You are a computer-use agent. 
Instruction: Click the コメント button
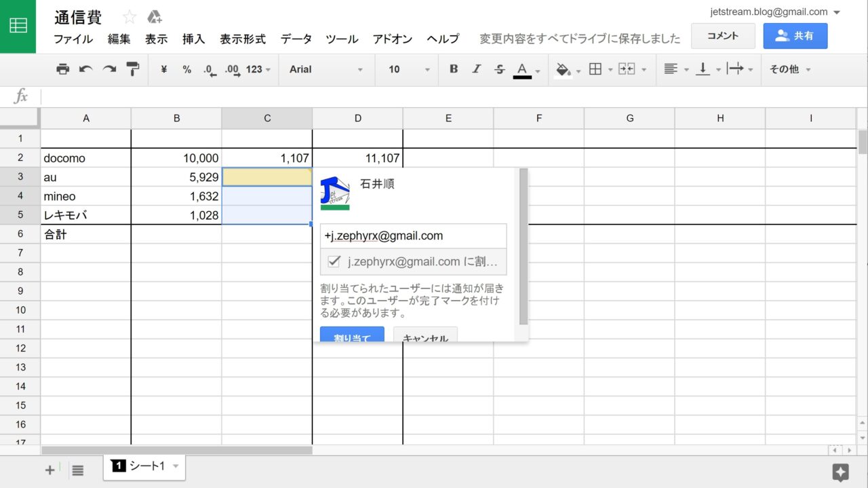click(x=722, y=36)
